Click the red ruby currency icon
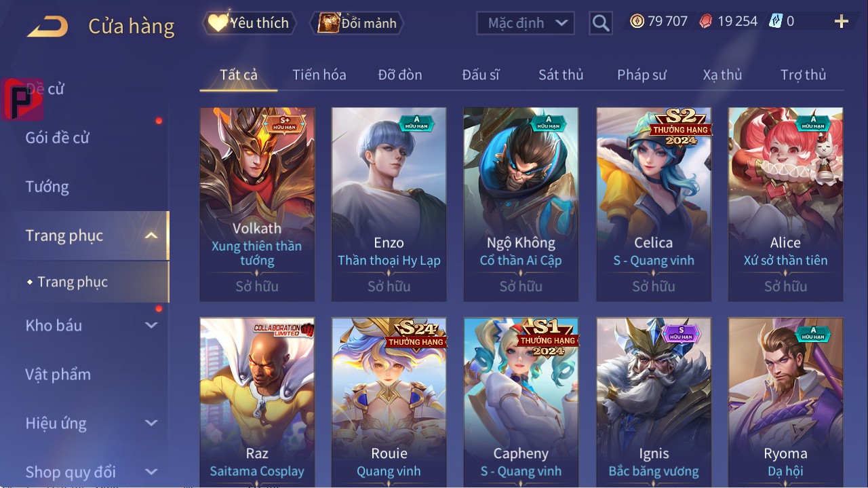The image size is (868, 488). 706,21
